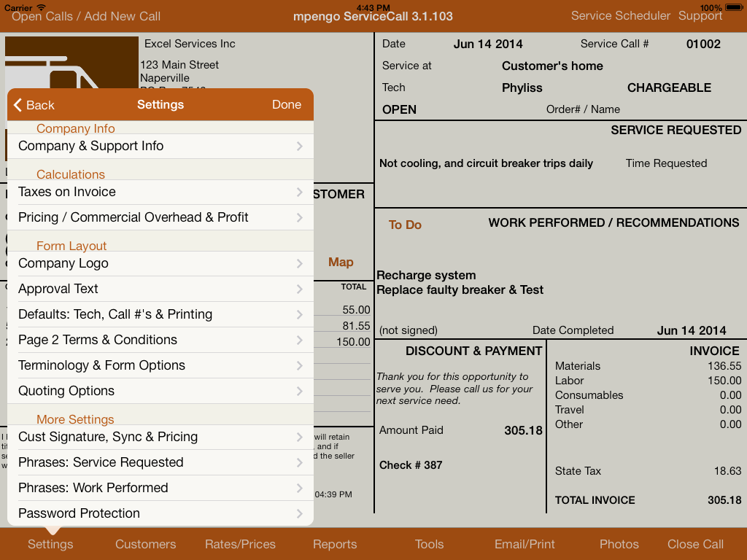The height and width of the screenshot is (560, 747).
Task: Open Approval Text settings
Action: coord(160,289)
